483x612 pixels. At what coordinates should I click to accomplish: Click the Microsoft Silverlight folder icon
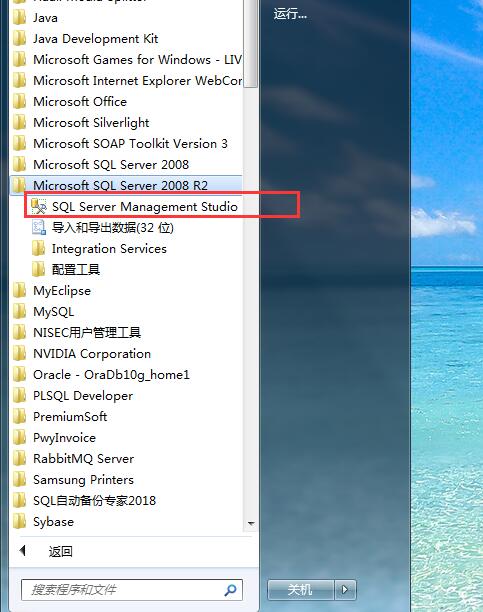20,123
